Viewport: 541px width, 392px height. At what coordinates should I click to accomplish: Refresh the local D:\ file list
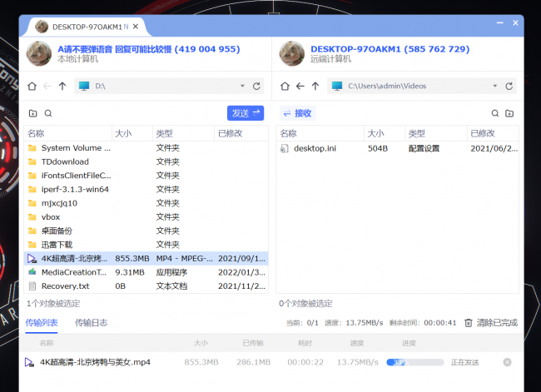256,86
